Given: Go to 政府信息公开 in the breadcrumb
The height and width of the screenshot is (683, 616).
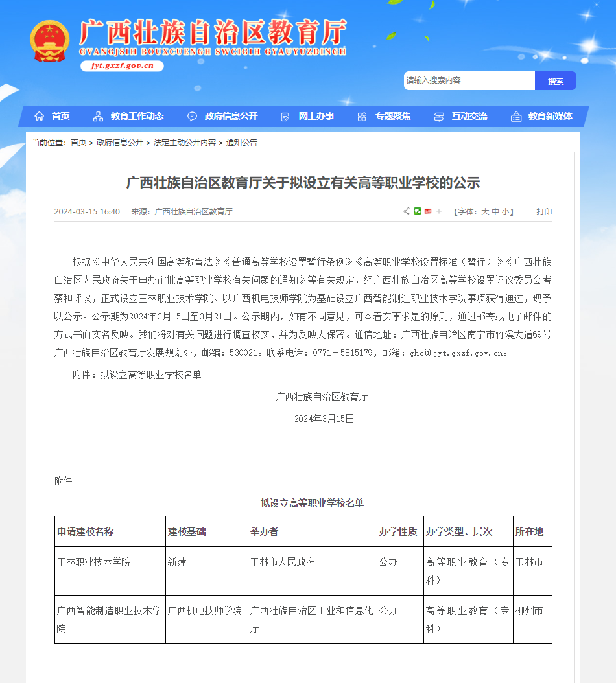Looking at the screenshot, I should click(x=120, y=143).
